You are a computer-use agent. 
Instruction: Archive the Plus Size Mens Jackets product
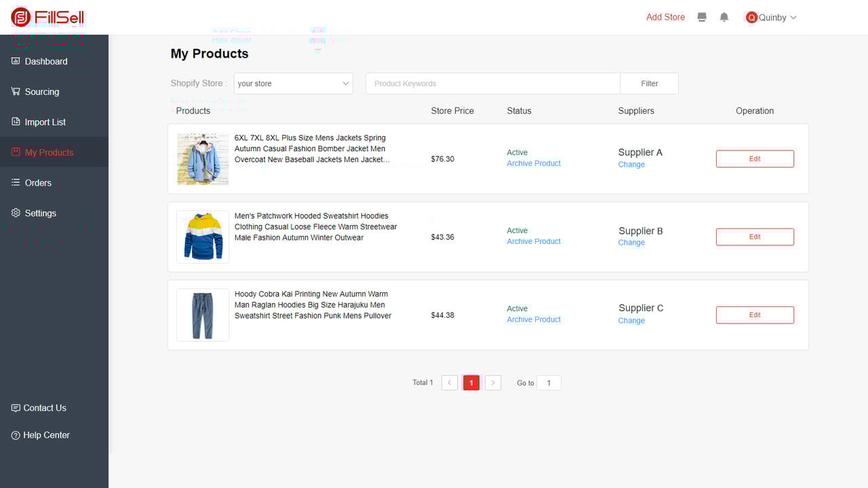point(534,163)
